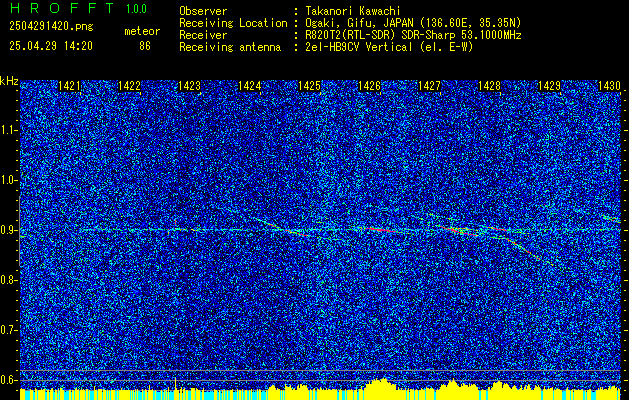Click the Receiver label

pyautogui.click(x=203, y=35)
